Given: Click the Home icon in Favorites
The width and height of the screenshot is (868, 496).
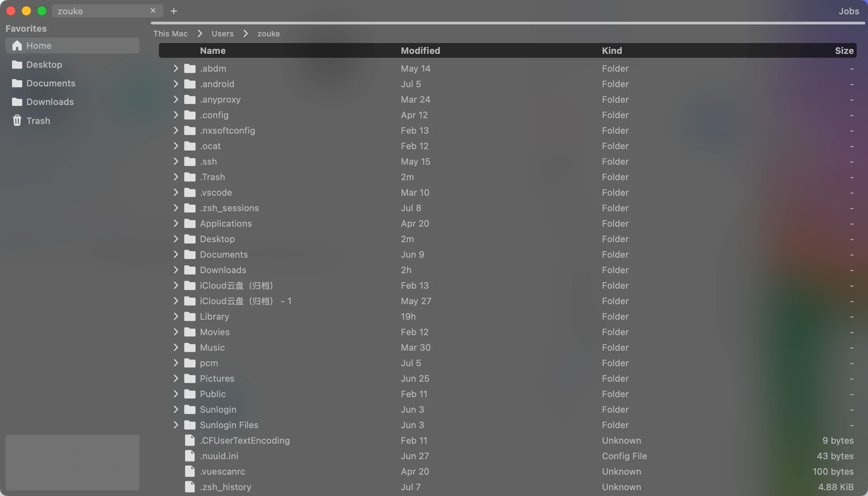Looking at the screenshot, I should pos(17,46).
